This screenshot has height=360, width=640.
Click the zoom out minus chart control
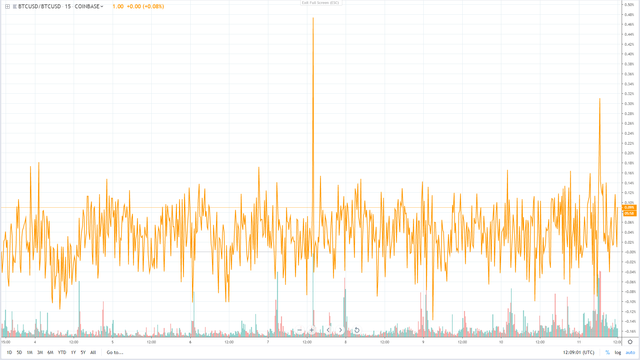point(300,330)
